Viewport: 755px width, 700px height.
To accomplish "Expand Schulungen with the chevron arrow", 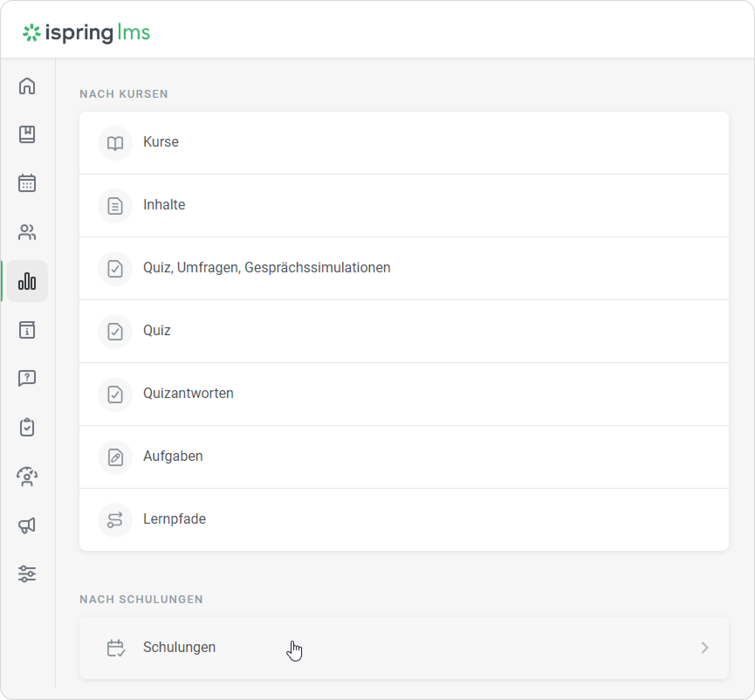I will pos(705,648).
